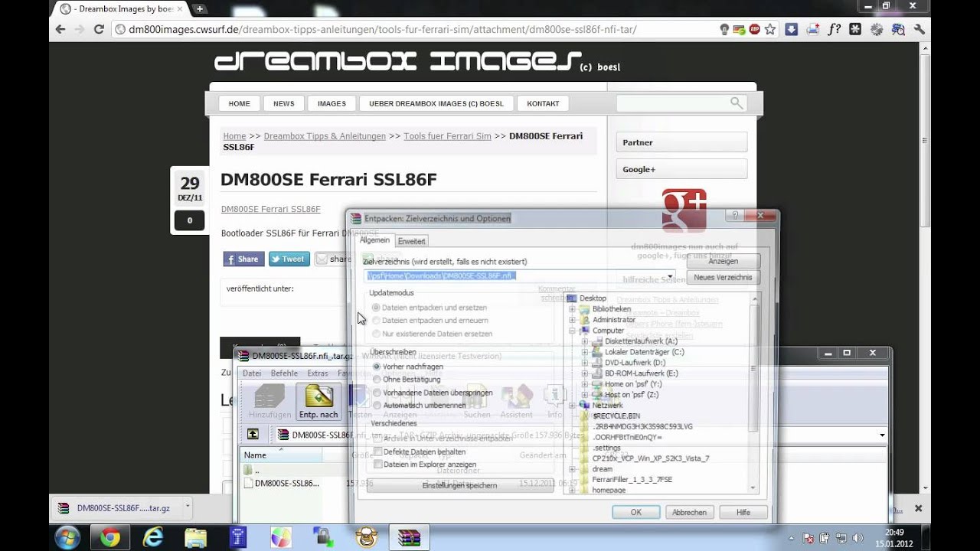The height and width of the screenshot is (551, 980).
Task: Click 'Neues Verzeichnis' button
Action: point(724,277)
